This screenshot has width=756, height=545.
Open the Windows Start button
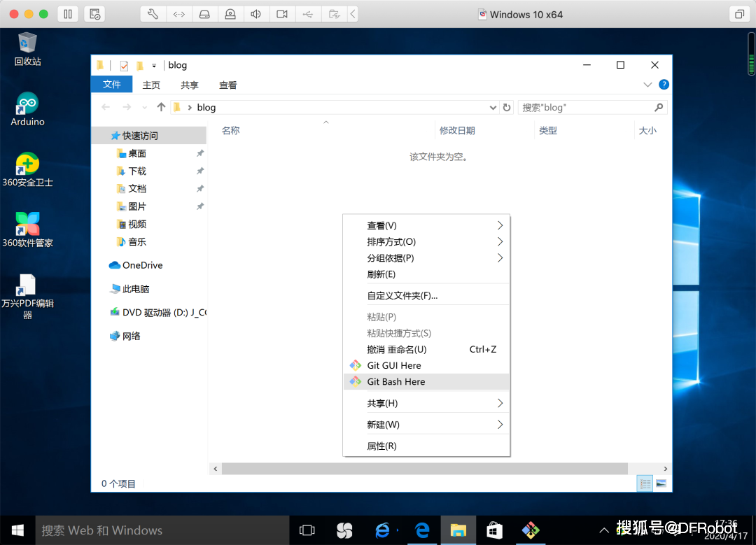point(17,530)
